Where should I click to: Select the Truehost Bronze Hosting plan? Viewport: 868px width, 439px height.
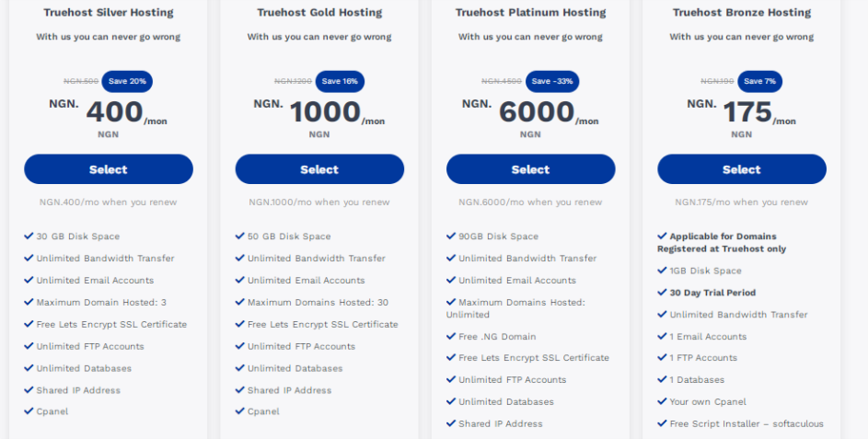coord(742,169)
